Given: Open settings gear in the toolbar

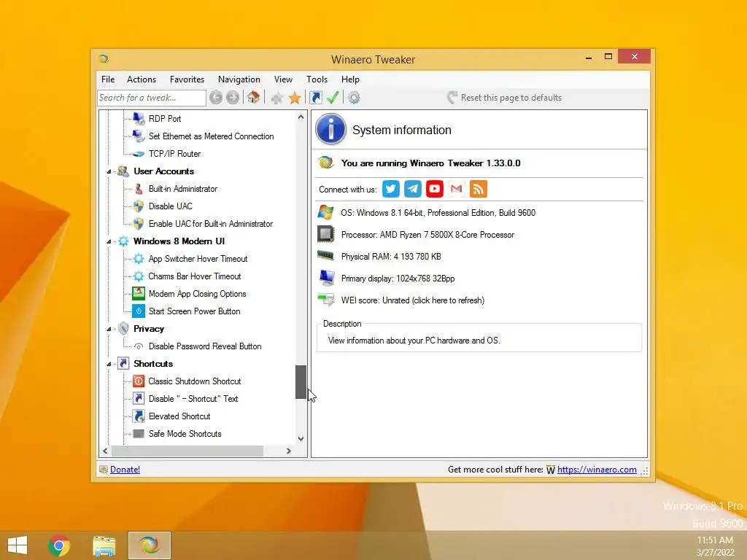Looking at the screenshot, I should (354, 98).
